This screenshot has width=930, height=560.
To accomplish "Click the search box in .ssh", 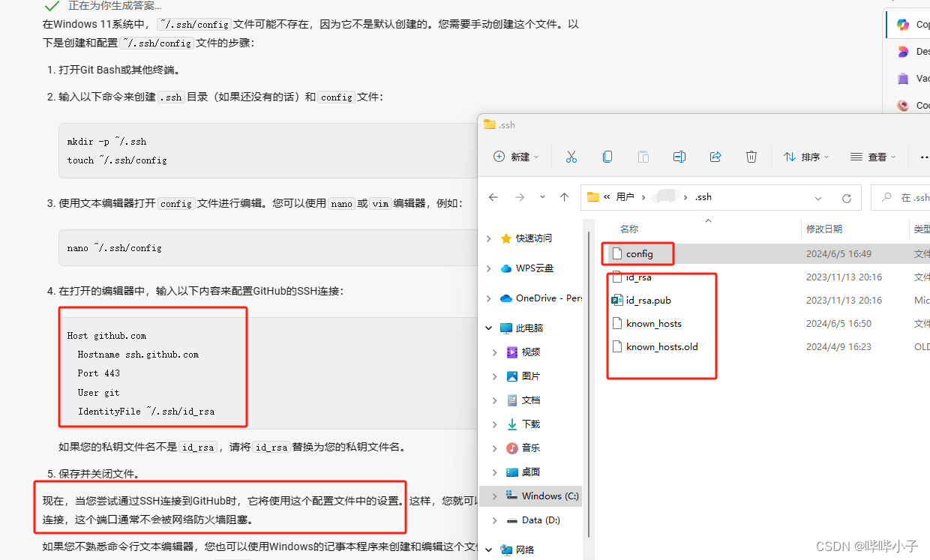I will coord(901,197).
